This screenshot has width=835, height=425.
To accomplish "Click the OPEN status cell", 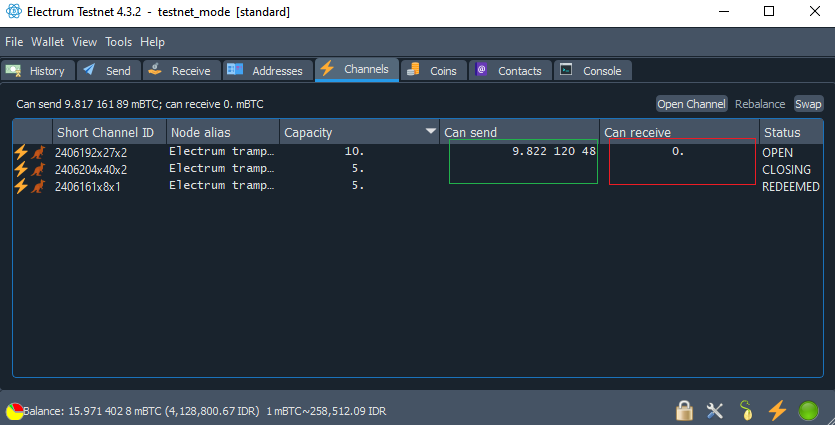I will [x=777, y=153].
